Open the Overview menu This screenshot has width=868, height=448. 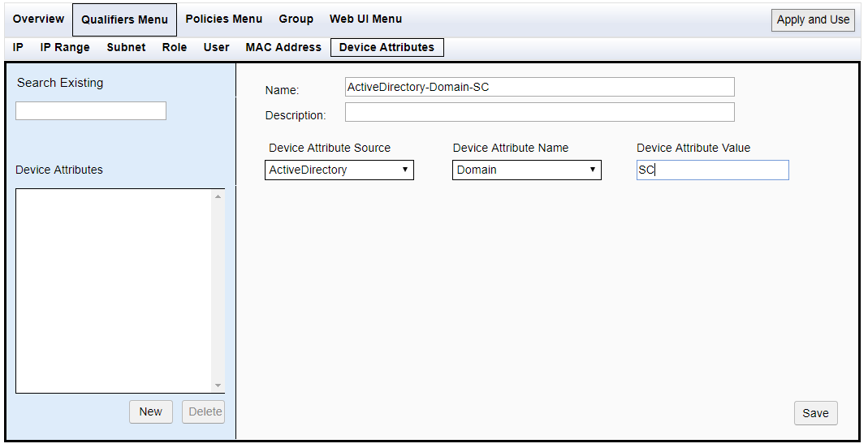[38, 19]
